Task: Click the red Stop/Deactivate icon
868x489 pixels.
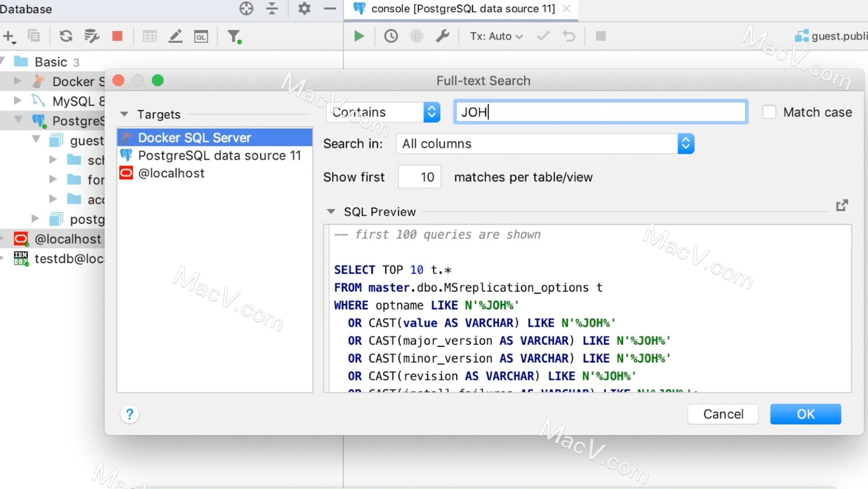Action: (118, 36)
